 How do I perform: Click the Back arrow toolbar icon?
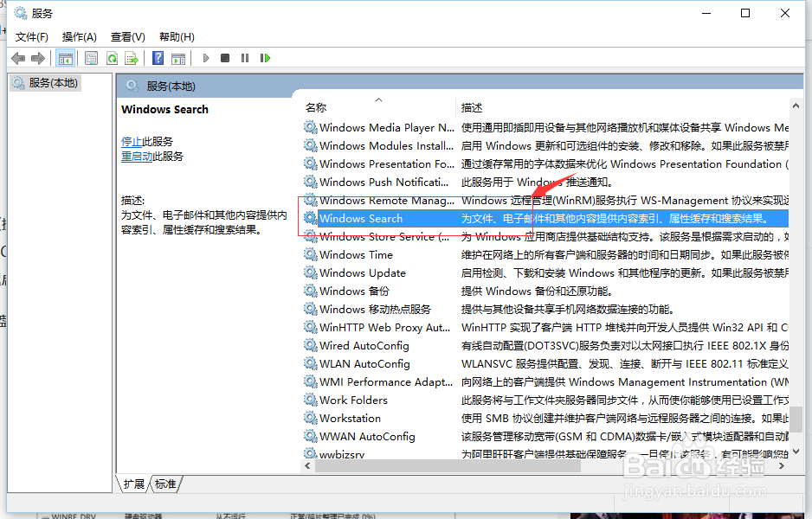(18, 59)
